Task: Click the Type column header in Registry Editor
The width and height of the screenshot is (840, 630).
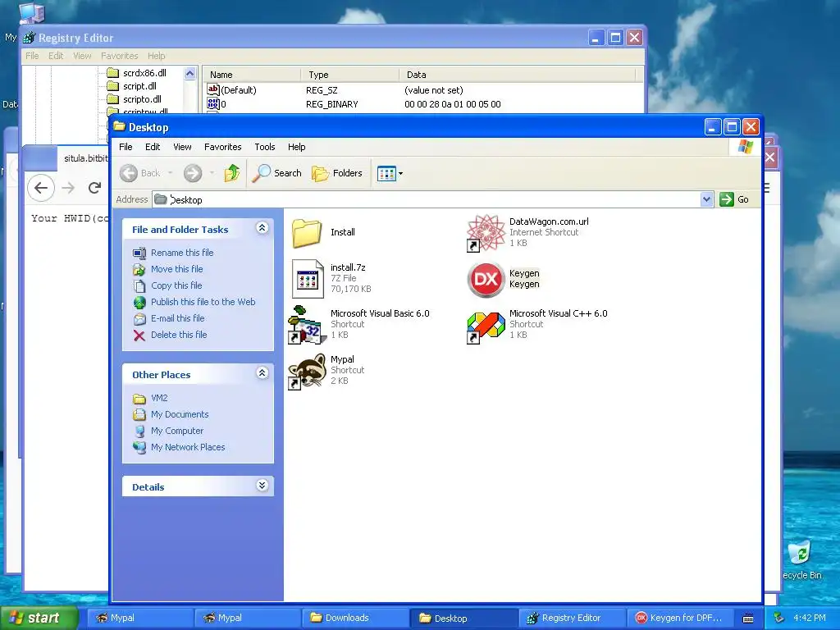Action: (x=349, y=75)
